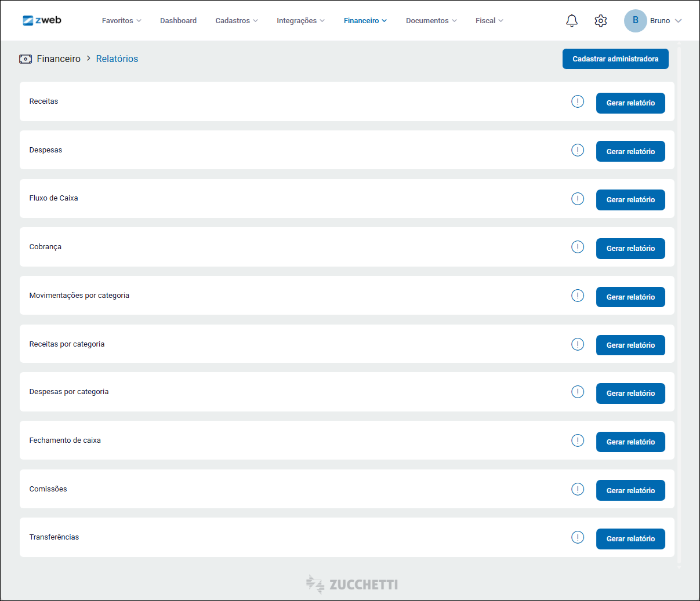This screenshot has width=700, height=601.
Task: Click the zweb logo
Action: [42, 20]
